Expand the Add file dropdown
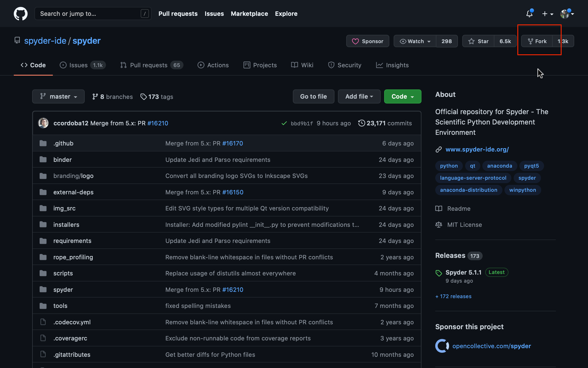 pos(359,96)
